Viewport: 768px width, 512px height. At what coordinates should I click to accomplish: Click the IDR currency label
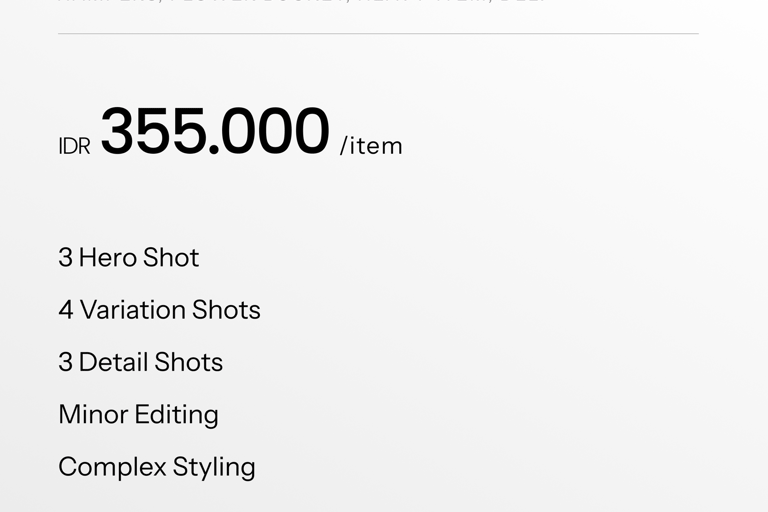coord(74,146)
